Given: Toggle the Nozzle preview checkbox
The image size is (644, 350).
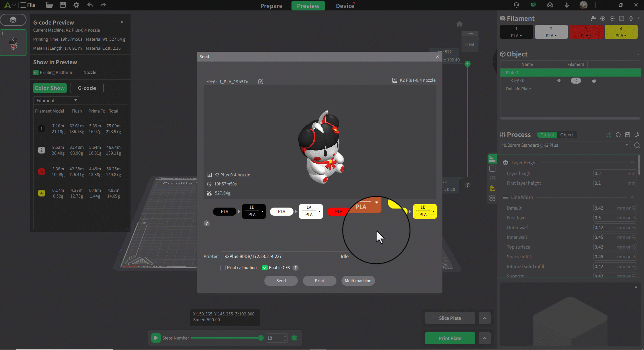Looking at the screenshot, I should 79,73.
